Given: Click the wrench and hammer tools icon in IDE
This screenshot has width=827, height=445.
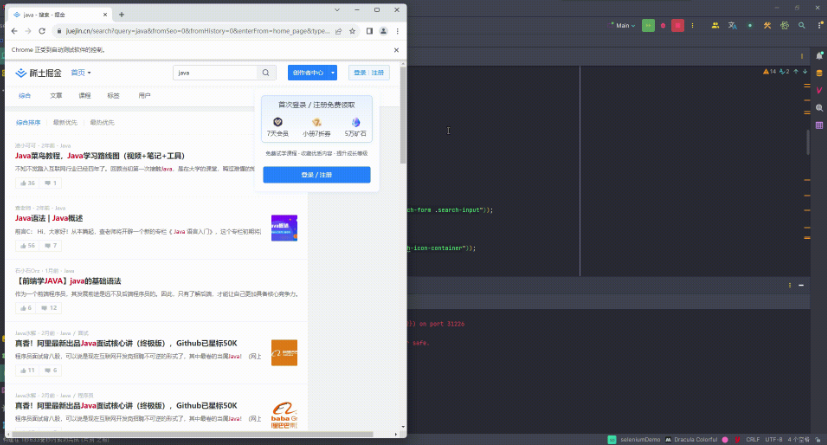Looking at the screenshot, I should [x=767, y=25].
